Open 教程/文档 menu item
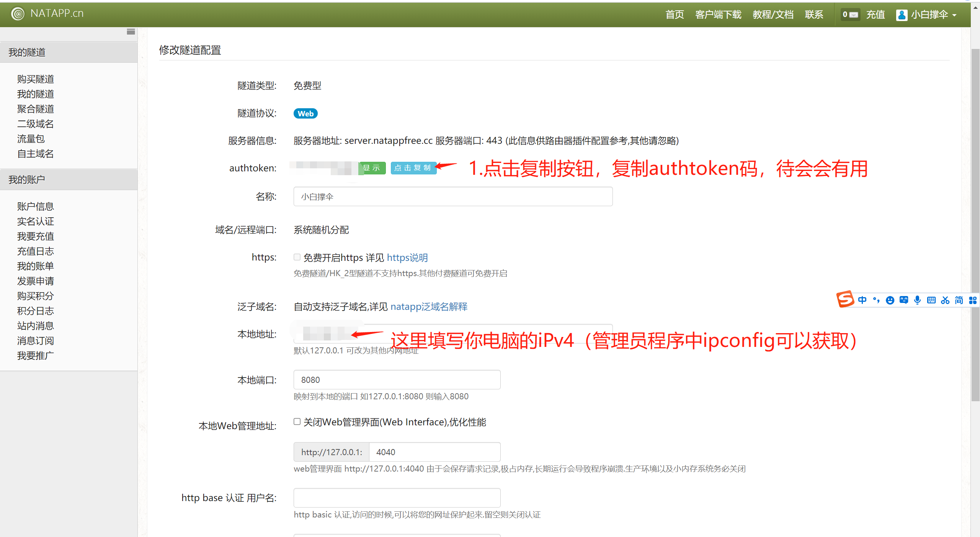The width and height of the screenshot is (980, 537). tap(773, 15)
